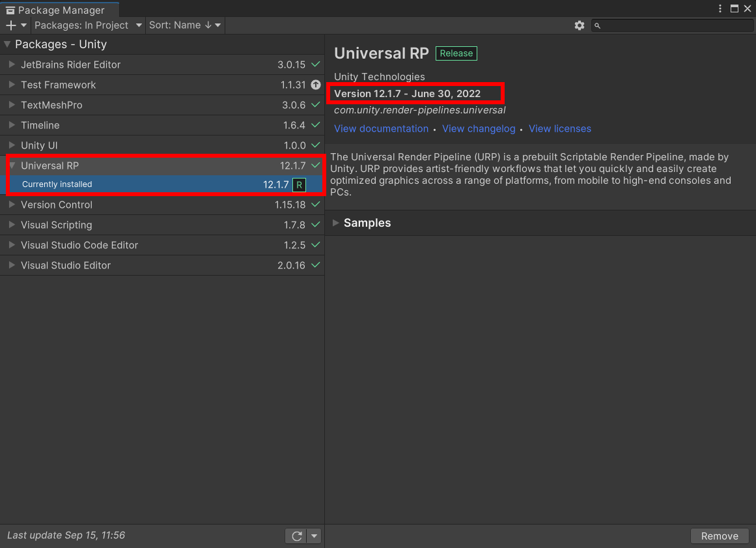Expand JetBrains Rider Editor versions
The image size is (756, 548).
pyautogui.click(x=12, y=65)
